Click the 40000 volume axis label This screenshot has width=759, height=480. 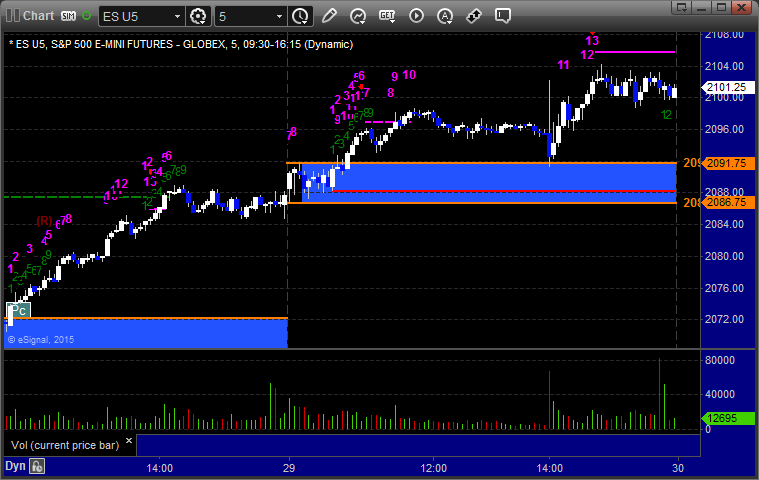pyautogui.click(x=720, y=394)
